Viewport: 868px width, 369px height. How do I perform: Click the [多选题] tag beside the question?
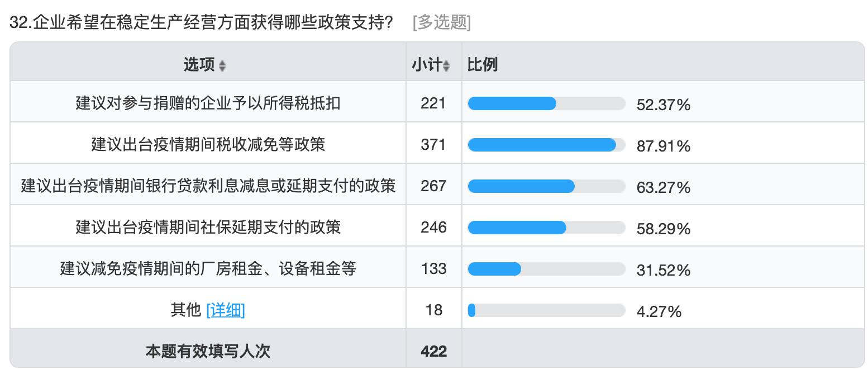(441, 22)
